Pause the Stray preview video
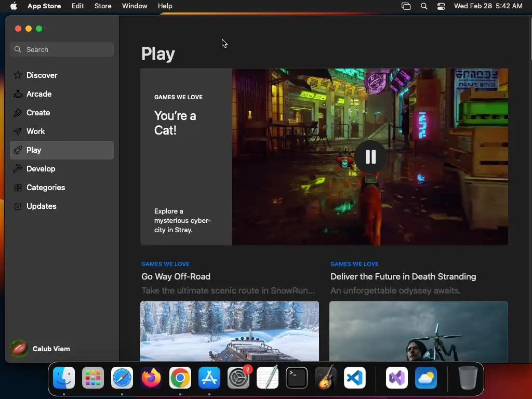 [370, 157]
